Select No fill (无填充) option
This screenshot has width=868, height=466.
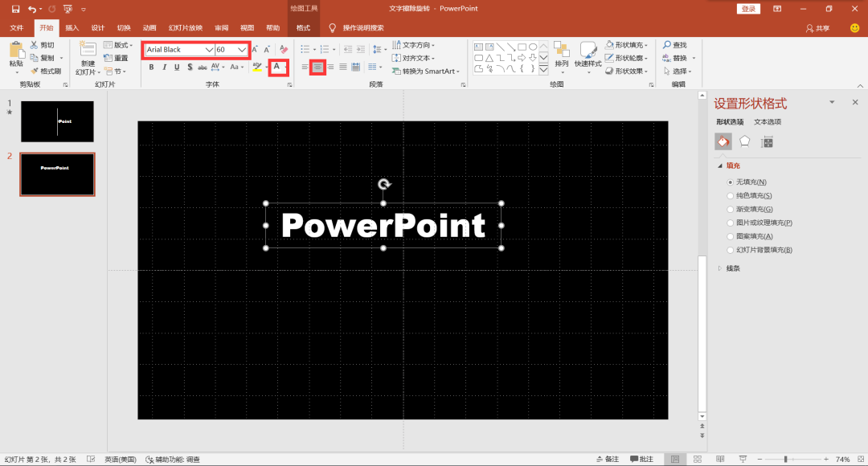point(747,182)
